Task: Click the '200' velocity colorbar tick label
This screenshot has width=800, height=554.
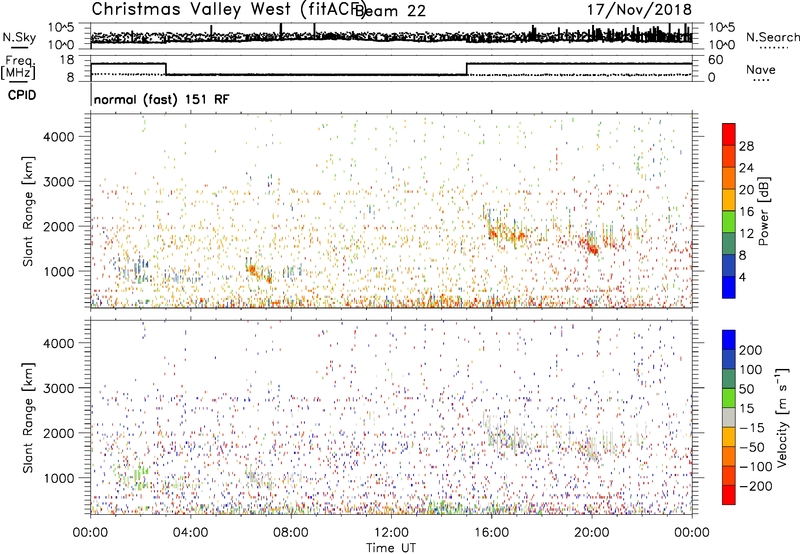Action: [751, 350]
